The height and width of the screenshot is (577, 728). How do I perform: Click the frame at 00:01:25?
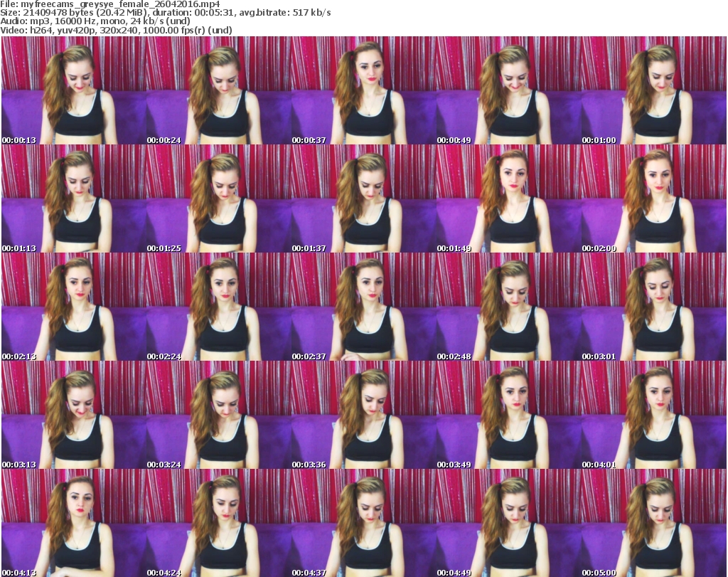point(219,198)
